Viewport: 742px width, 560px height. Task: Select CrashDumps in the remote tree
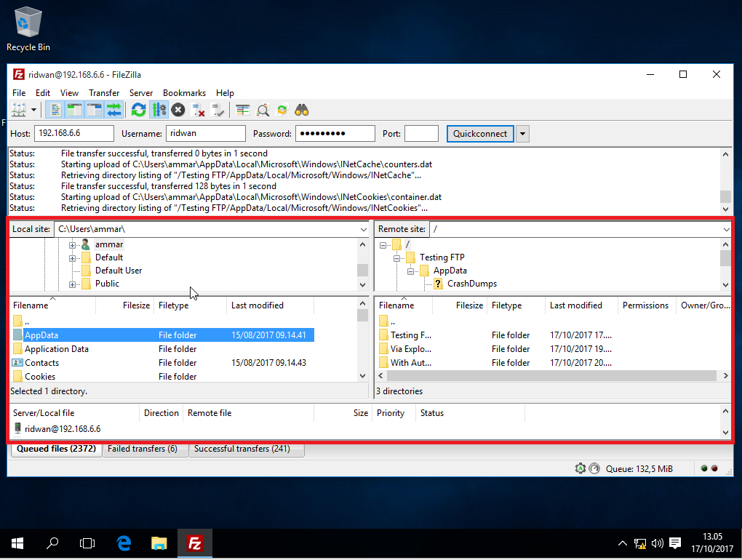472,284
